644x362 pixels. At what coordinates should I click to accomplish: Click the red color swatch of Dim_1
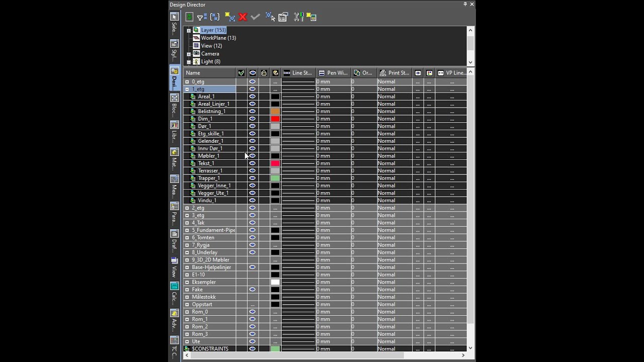click(275, 119)
